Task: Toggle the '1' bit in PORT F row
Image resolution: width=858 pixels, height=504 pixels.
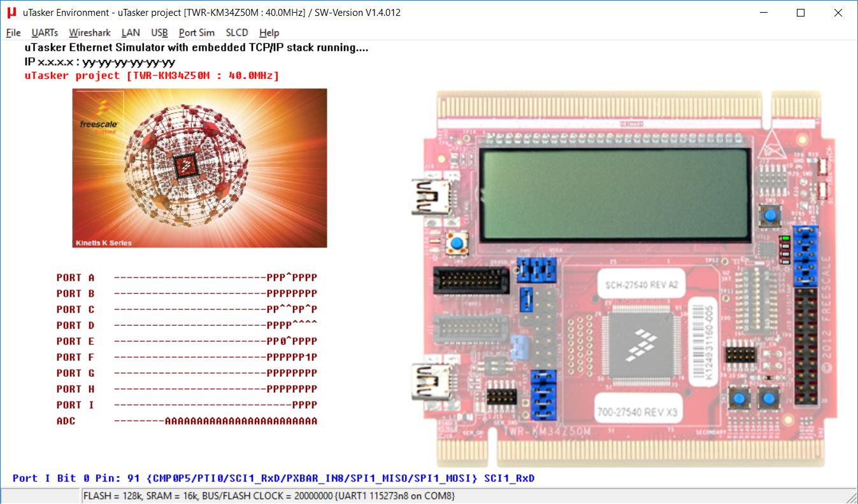Action: [307, 357]
